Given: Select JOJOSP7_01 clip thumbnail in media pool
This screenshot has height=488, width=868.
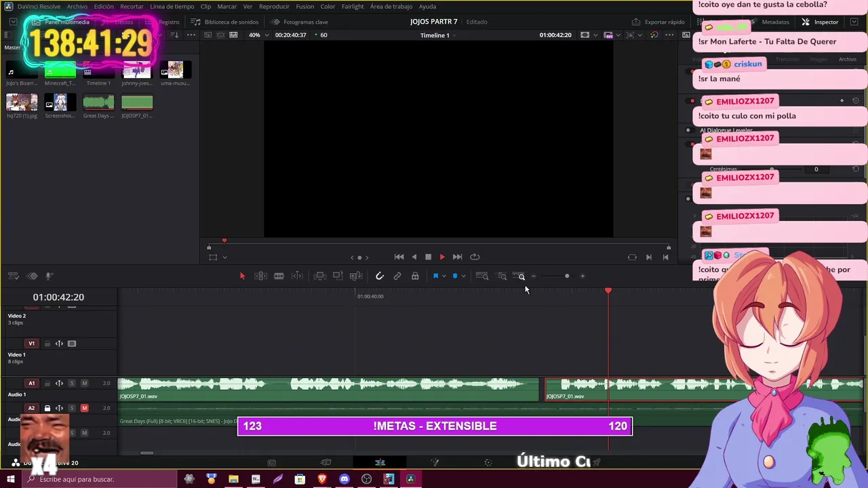Looking at the screenshot, I should pyautogui.click(x=137, y=102).
